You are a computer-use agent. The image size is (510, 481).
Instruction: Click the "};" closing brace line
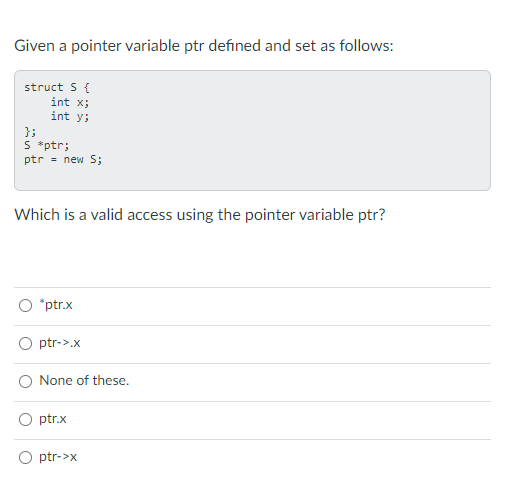(30, 131)
